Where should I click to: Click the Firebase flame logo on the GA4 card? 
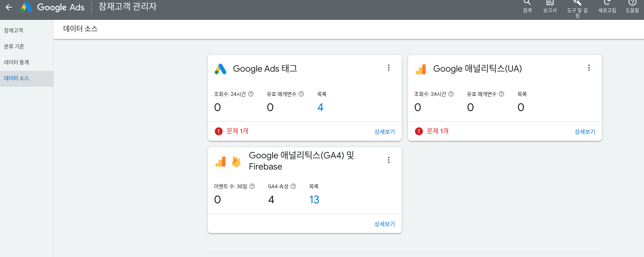click(236, 161)
